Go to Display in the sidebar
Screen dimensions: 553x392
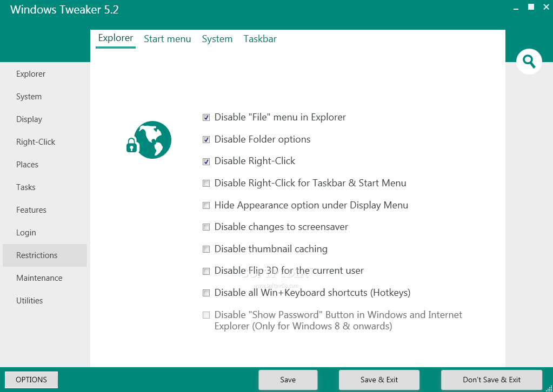pyautogui.click(x=45, y=119)
